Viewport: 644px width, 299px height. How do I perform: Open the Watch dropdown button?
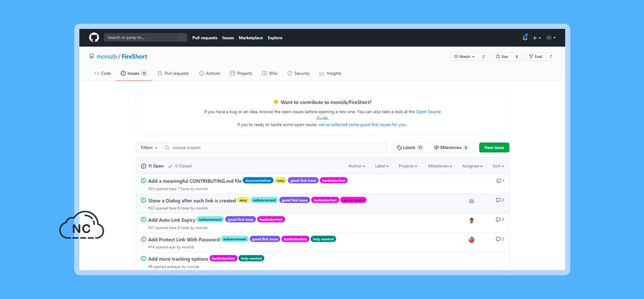pos(464,57)
